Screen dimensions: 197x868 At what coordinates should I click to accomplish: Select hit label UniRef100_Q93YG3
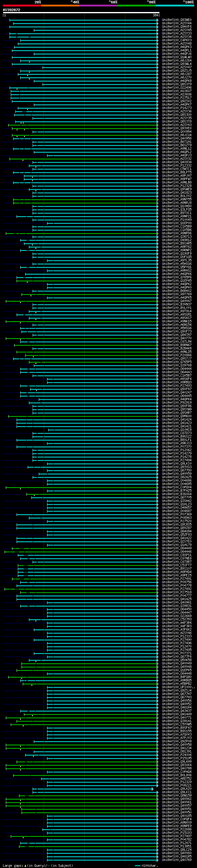(x=177, y=467)
